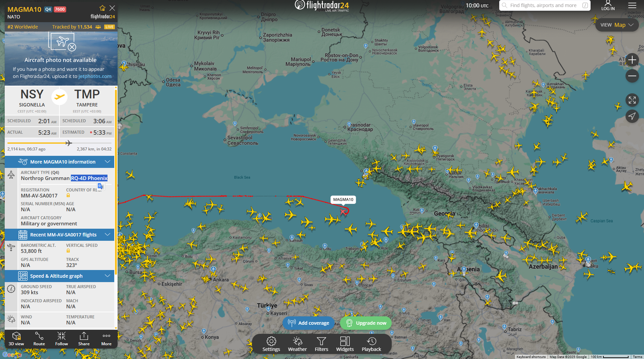Viewport: 644px width, 359px height.
Task: Show the flight Route
Action: pyautogui.click(x=39, y=339)
